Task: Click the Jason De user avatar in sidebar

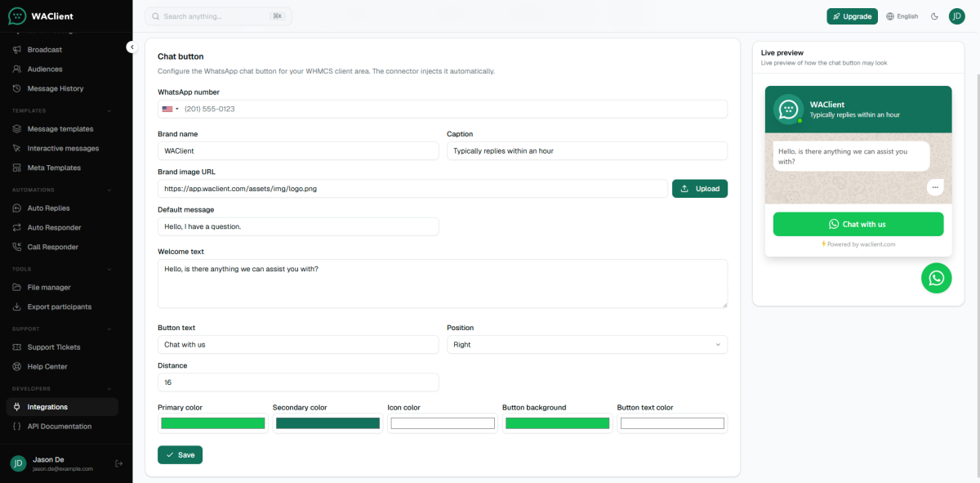Action: coord(18,463)
